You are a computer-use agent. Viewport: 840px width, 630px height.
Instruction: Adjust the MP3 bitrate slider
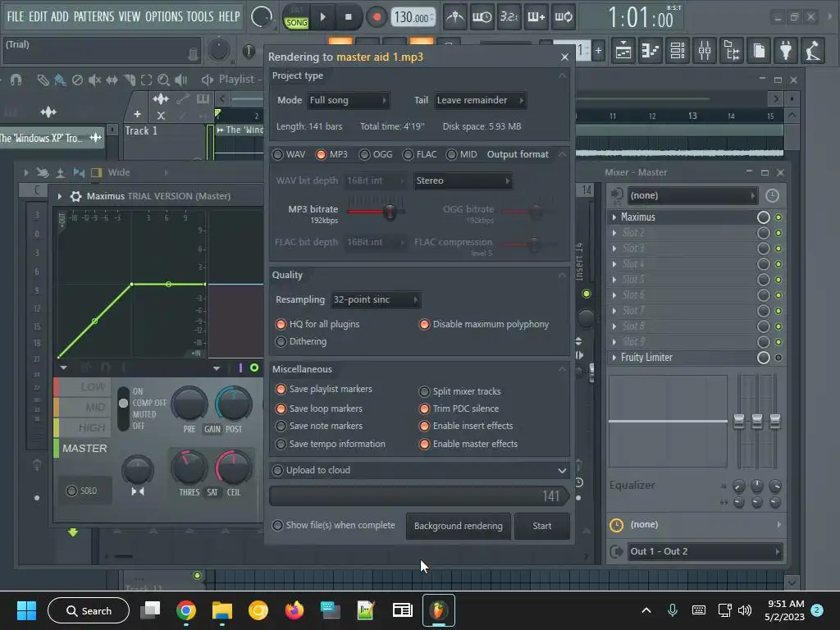(x=390, y=212)
